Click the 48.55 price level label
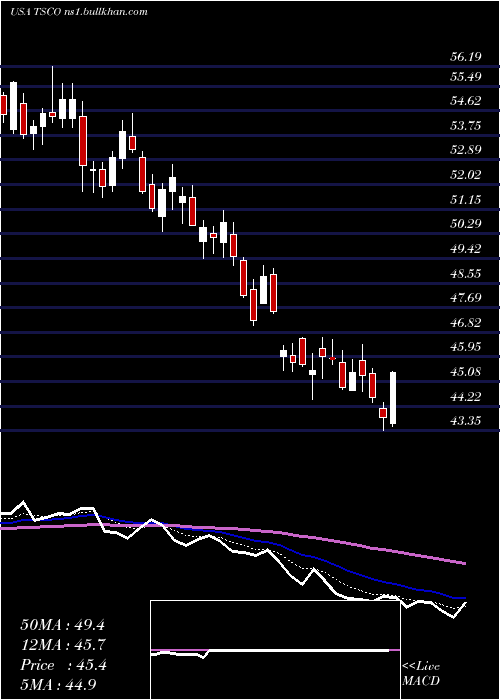The width and height of the screenshot is (500, 700). pos(465,273)
